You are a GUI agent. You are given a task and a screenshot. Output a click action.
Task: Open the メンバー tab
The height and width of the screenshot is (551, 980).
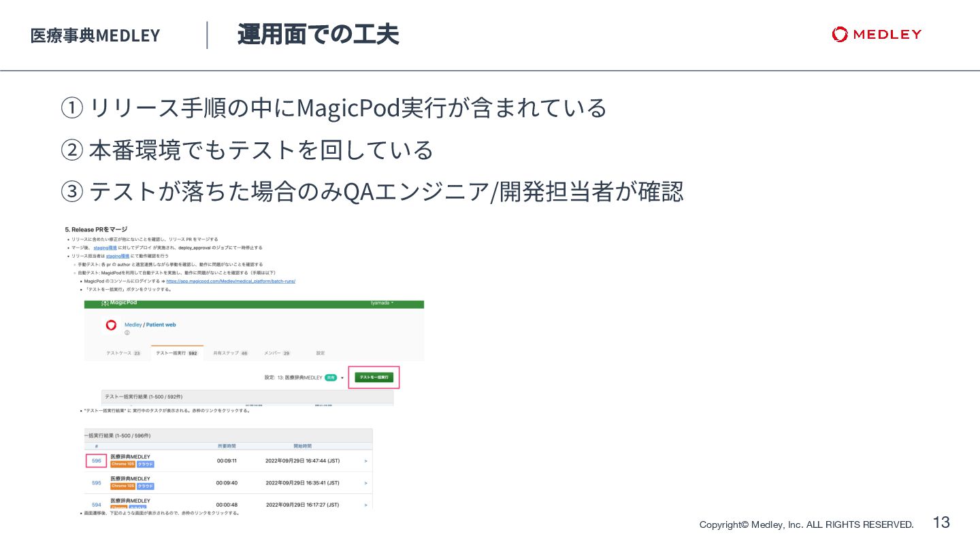[277, 353]
